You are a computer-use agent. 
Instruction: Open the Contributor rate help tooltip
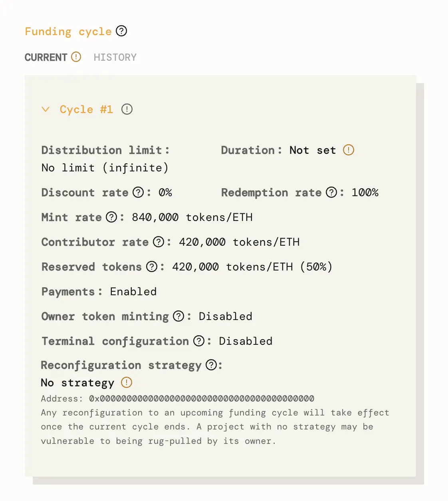[159, 242]
